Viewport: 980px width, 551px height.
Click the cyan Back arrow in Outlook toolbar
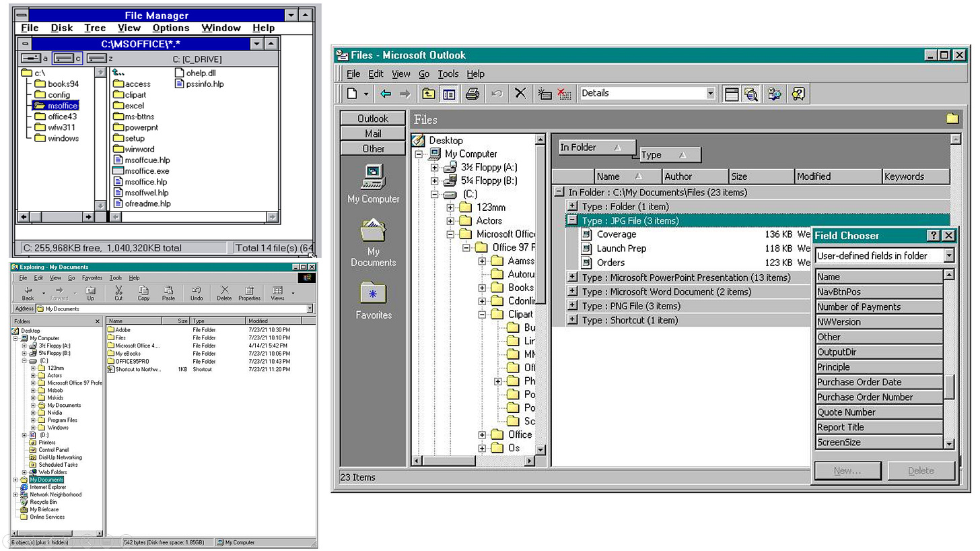coord(386,94)
